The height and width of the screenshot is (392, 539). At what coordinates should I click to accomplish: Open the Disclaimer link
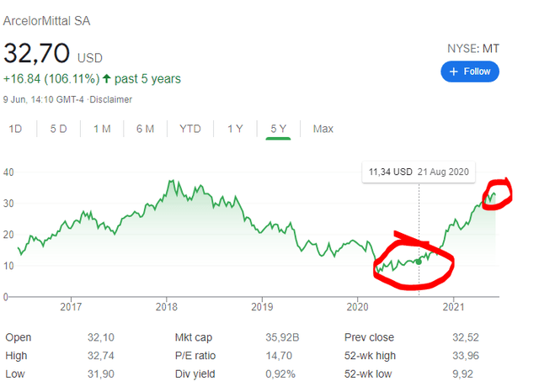click(x=110, y=99)
